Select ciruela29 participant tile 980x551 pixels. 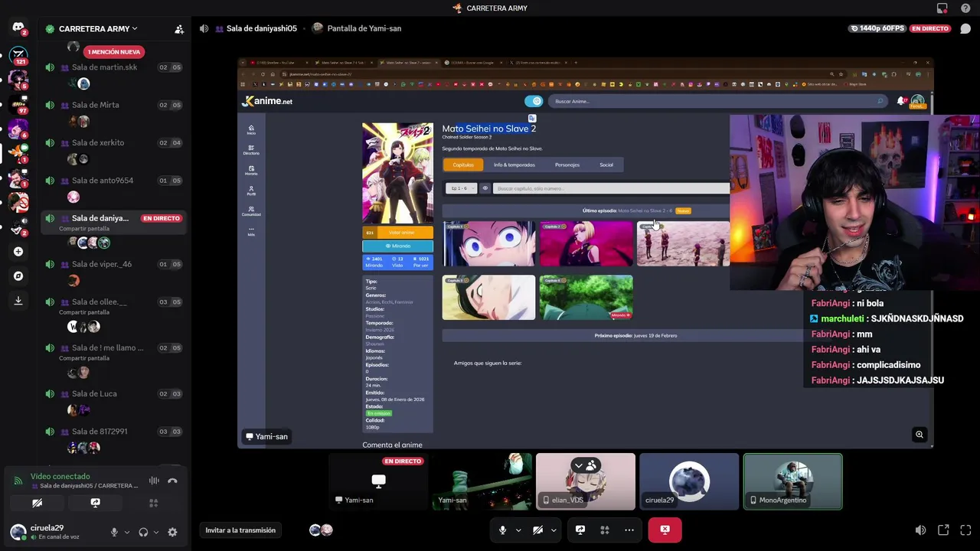689,481
